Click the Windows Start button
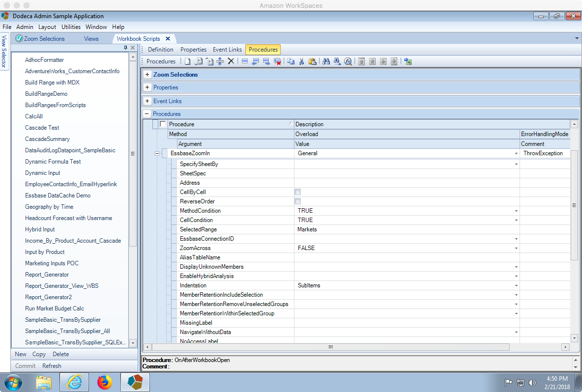The width and height of the screenshot is (582, 392). [x=13, y=382]
